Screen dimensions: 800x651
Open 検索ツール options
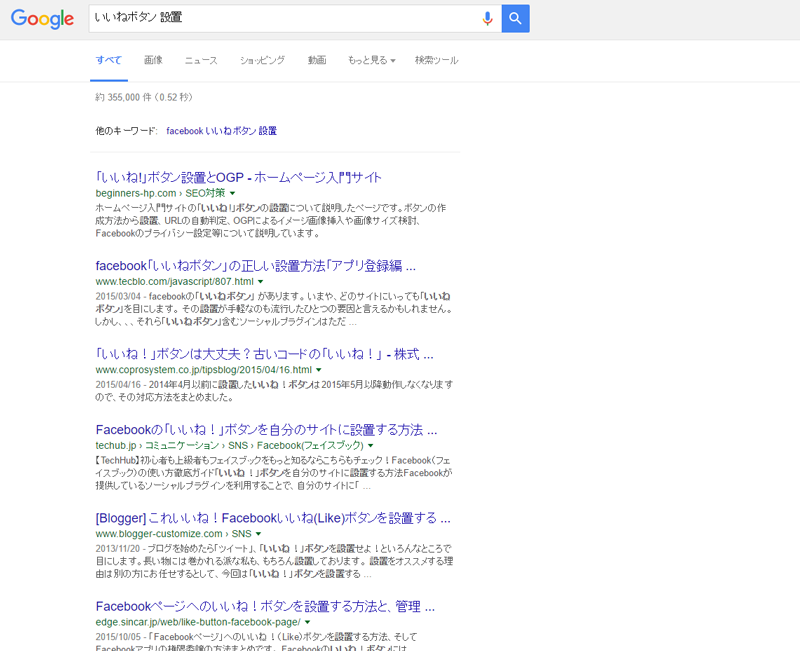pos(436,60)
